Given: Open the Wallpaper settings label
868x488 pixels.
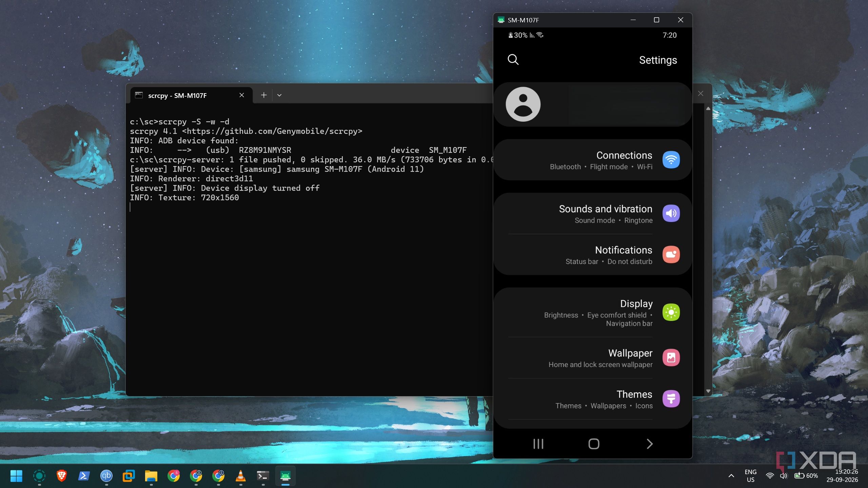Looking at the screenshot, I should 630,353.
